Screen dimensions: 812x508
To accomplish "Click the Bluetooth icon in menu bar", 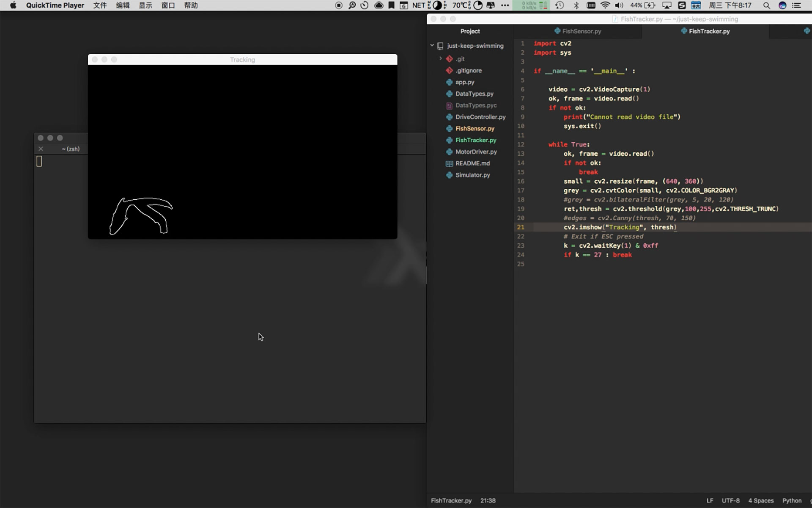I will point(576,6).
